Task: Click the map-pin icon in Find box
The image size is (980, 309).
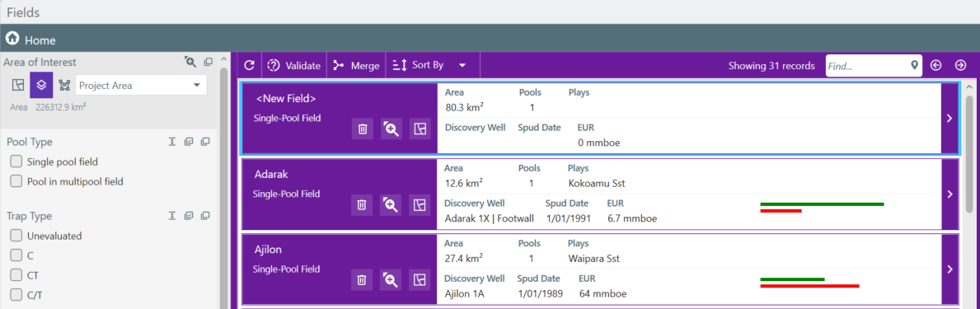Action: click(914, 65)
